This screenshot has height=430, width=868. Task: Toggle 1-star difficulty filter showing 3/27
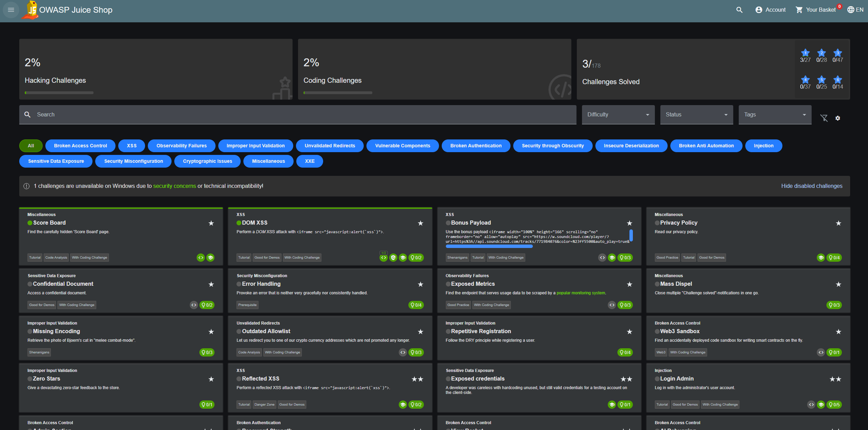pos(805,56)
